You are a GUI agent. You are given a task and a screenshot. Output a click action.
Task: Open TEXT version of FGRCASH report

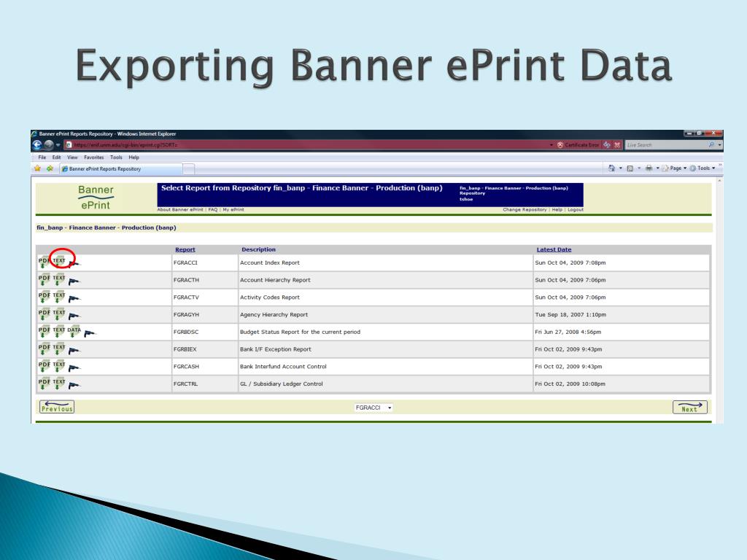coord(59,366)
